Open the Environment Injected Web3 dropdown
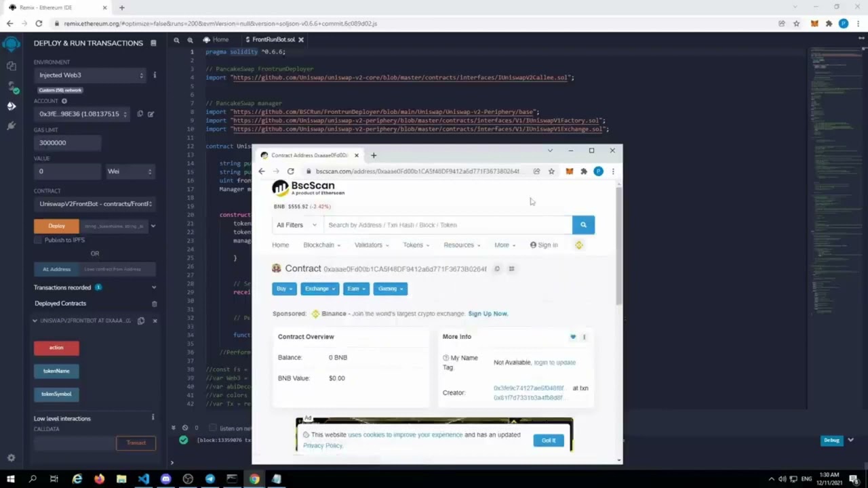The image size is (868, 488). pyautogui.click(x=91, y=75)
